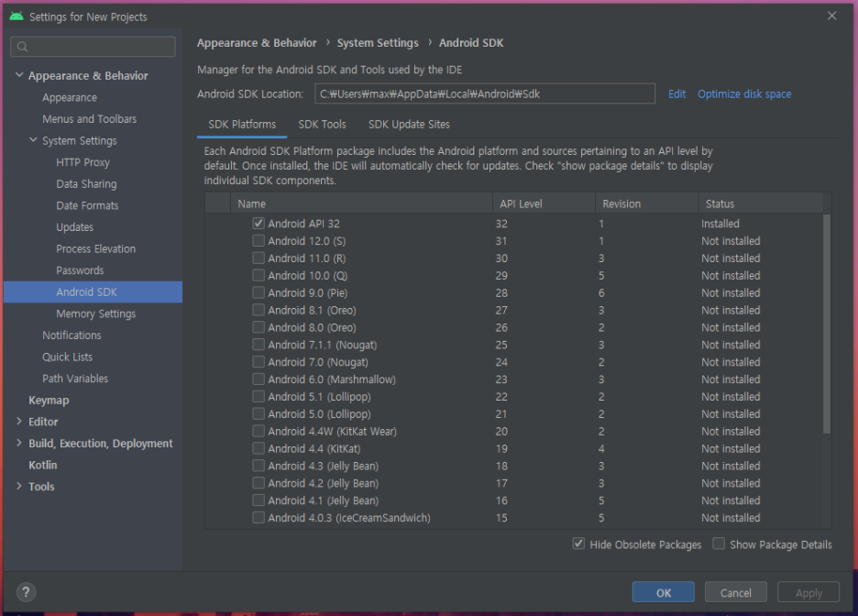Click the SDK platforms list vertical scrollbar

[826, 324]
